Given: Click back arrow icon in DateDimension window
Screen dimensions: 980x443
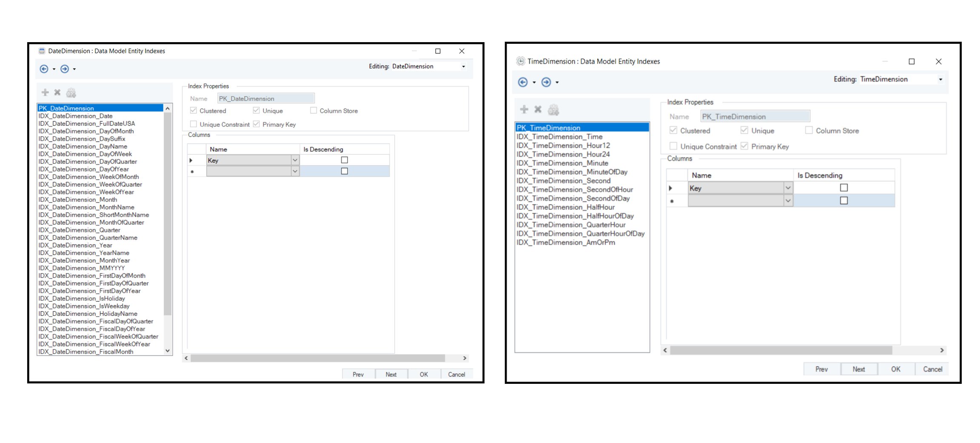Looking at the screenshot, I should [x=44, y=69].
